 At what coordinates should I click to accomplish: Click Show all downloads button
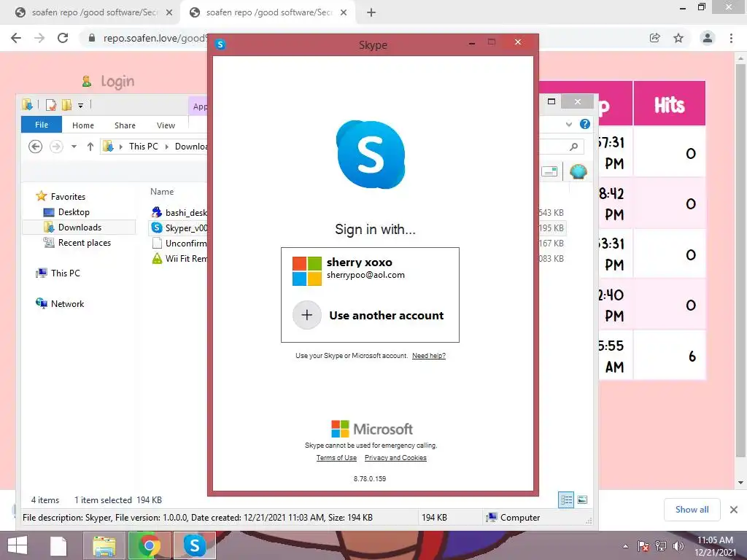tap(692, 510)
